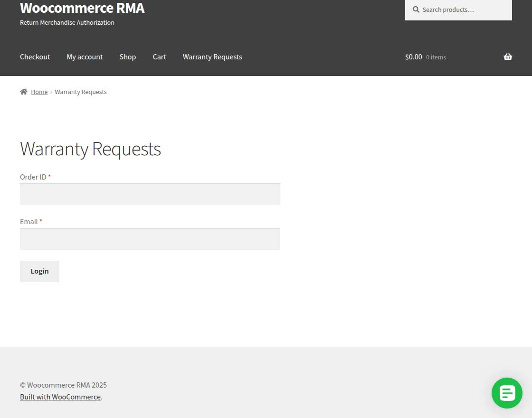
Task: Click the Return Merchandise Authorization tagline
Action: 66,22
